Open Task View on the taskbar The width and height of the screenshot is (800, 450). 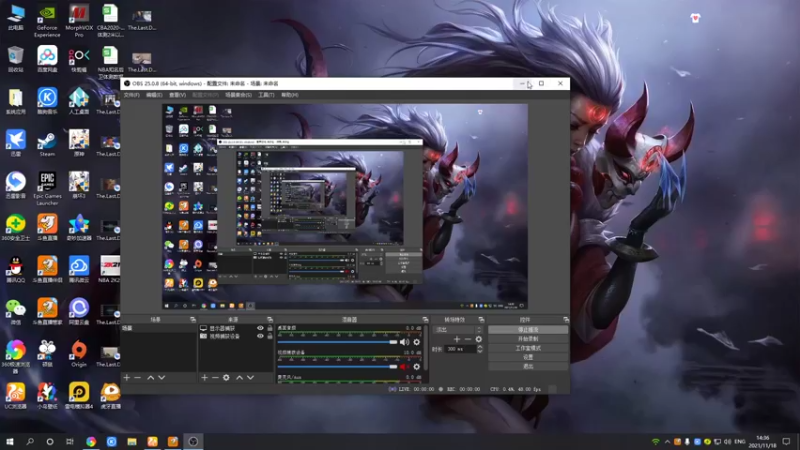click(x=70, y=442)
